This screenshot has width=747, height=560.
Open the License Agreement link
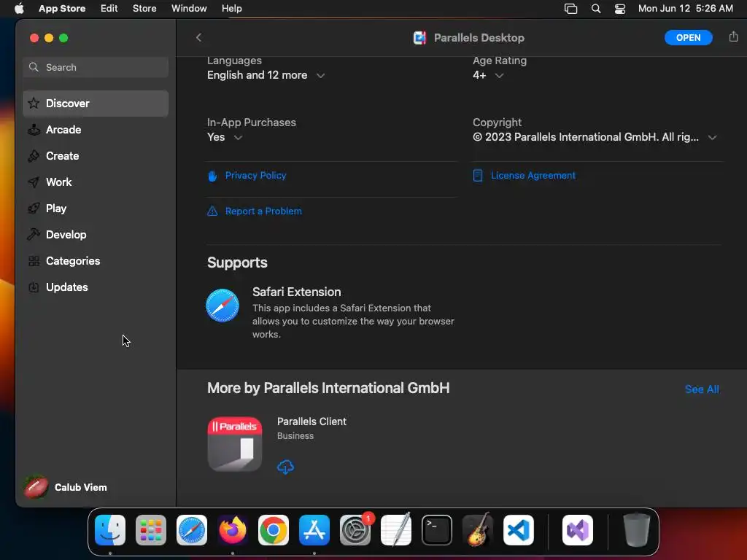point(533,175)
